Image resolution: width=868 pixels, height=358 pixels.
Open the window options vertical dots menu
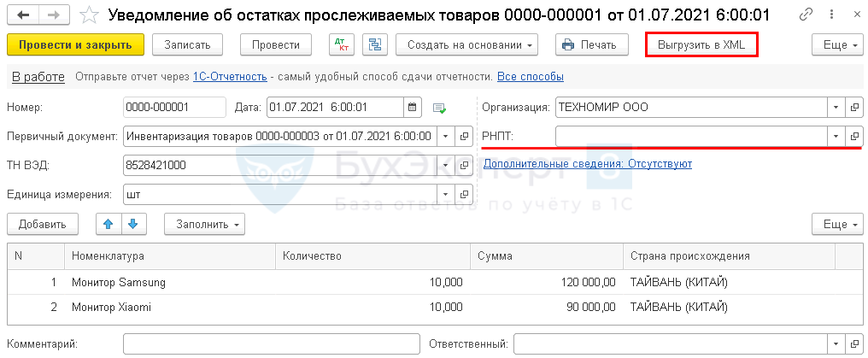point(830,15)
